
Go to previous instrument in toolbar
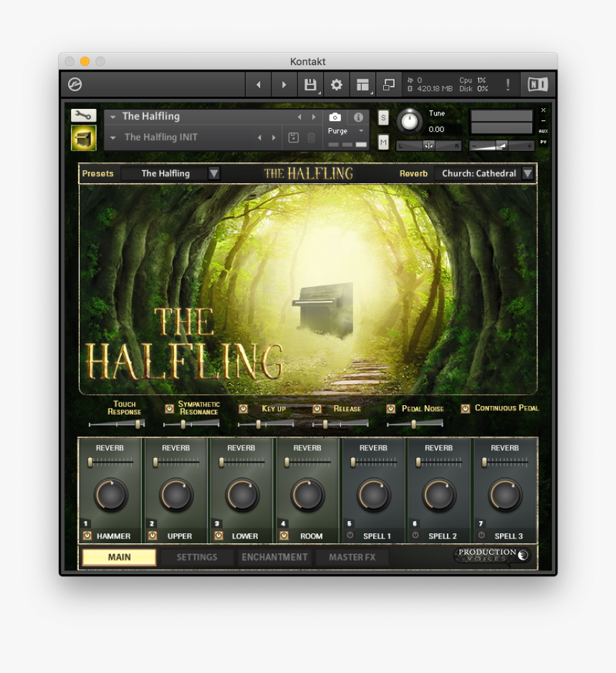[258, 84]
